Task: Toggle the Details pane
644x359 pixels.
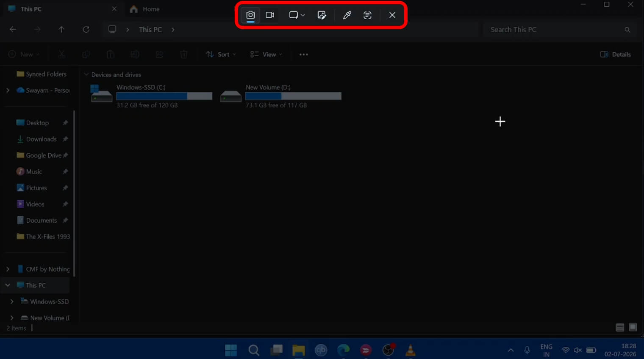Action: tap(615, 54)
